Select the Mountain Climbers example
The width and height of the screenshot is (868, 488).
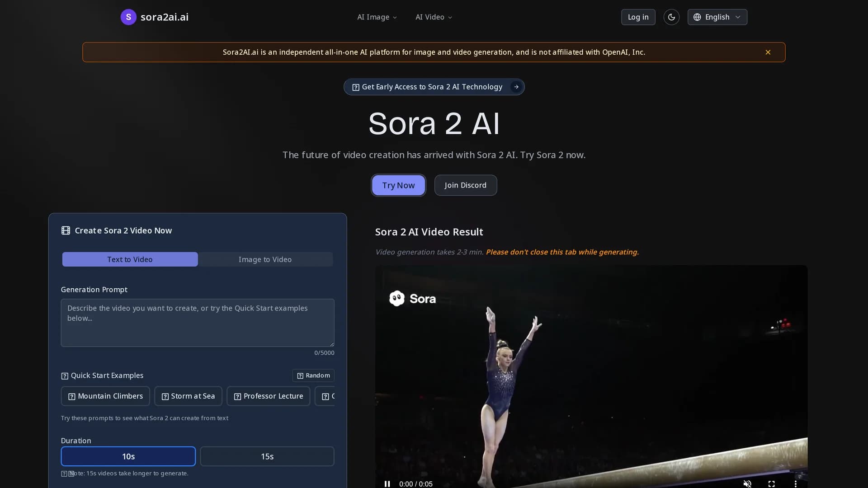pos(105,396)
